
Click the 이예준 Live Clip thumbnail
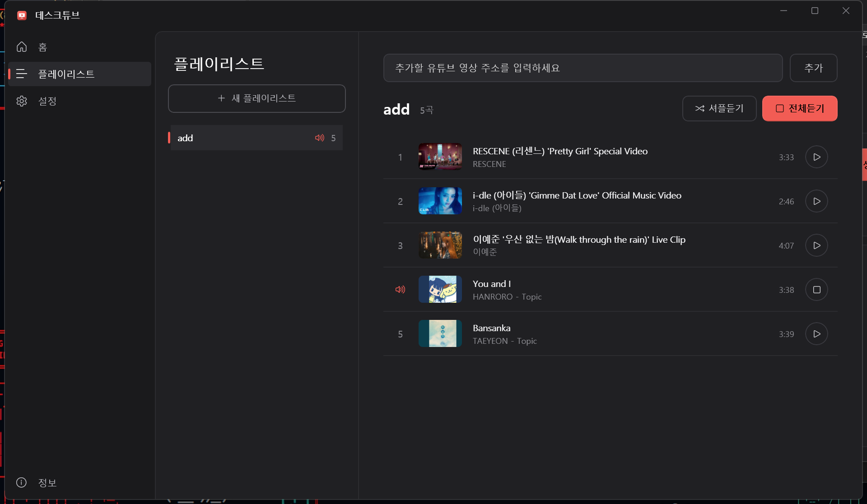coord(440,245)
